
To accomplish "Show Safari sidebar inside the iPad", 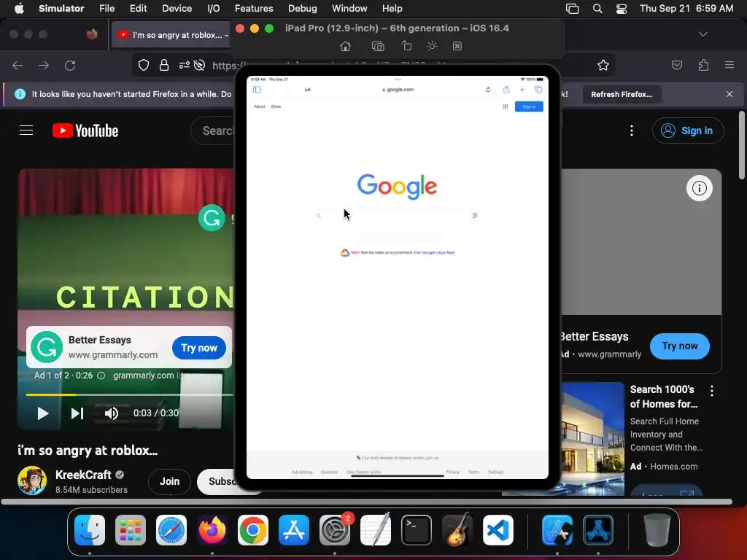I will click(257, 90).
